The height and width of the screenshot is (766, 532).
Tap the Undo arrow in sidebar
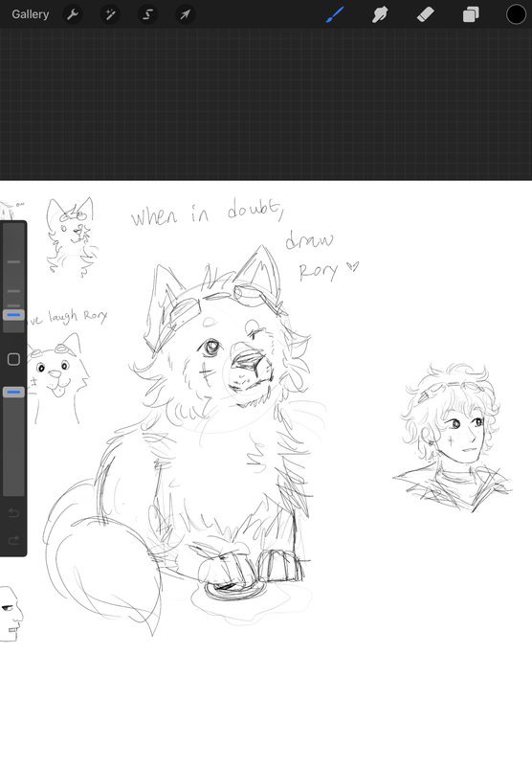pos(13,512)
